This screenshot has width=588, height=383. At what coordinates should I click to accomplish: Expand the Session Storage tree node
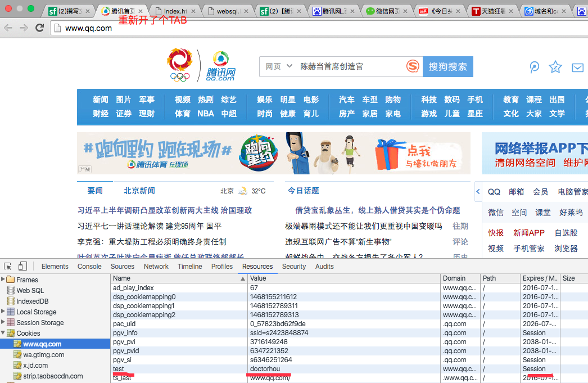pyautogui.click(x=3, y=322)
